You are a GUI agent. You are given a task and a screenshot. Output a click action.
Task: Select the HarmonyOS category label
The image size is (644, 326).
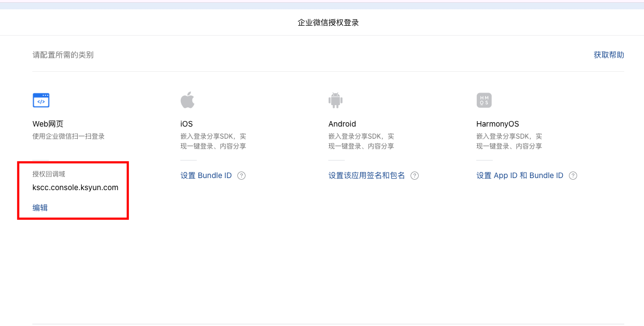pos(498,124)
